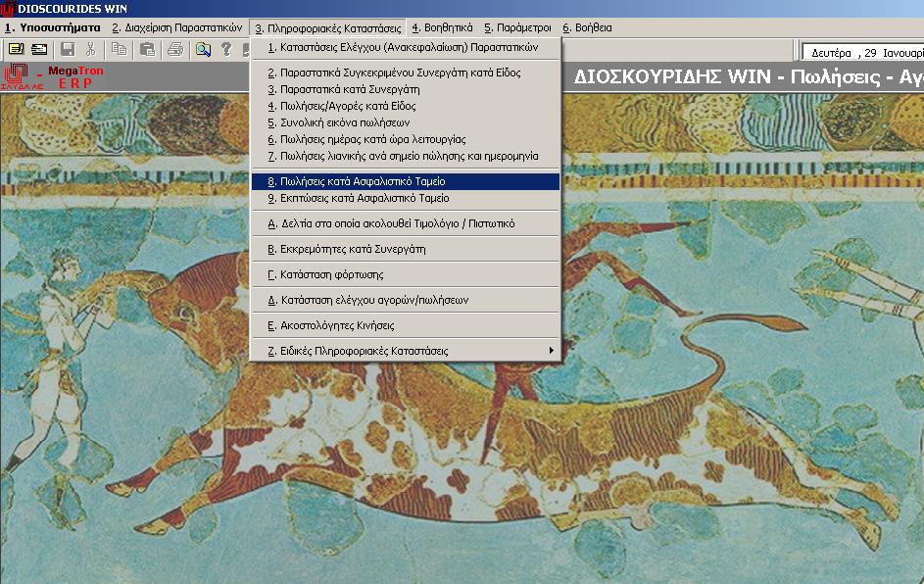Image resolution: width=924 pixels, height=584 pixels.
Task: Click the date field showing Δευτέρα, 29 Ιανουαρίου
Action: click(863, 53)
